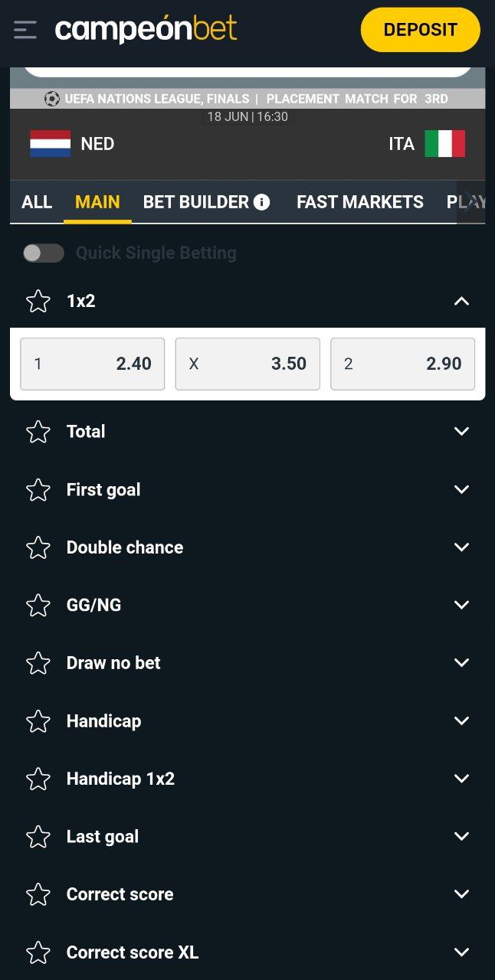Select the draw odds 3.50
The width and height of the screenshot is (495, 980).
247,364
